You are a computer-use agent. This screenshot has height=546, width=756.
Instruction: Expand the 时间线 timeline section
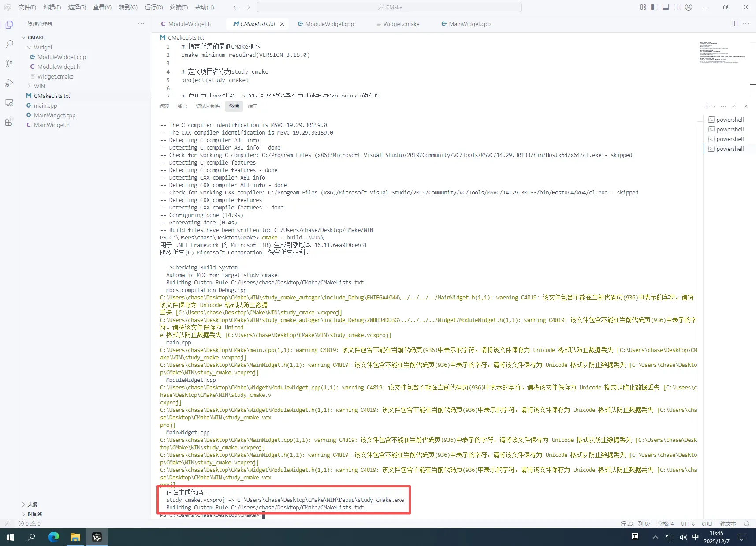(x=85, y=514)
